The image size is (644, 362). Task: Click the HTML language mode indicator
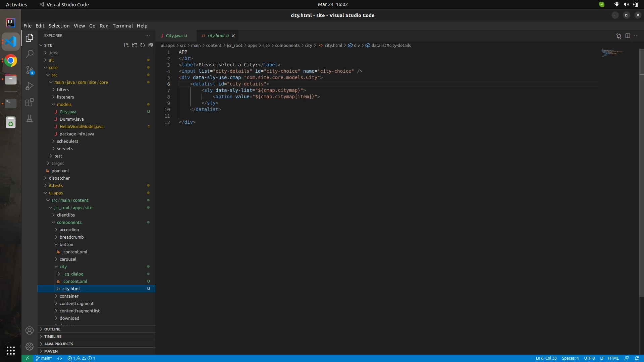point(613,358)
